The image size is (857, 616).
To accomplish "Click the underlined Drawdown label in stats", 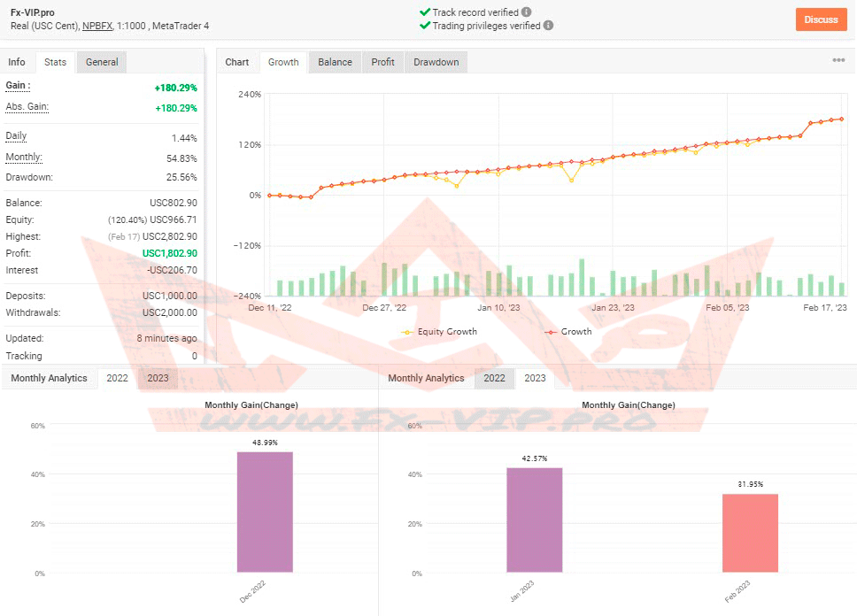I will pos(29,177).
